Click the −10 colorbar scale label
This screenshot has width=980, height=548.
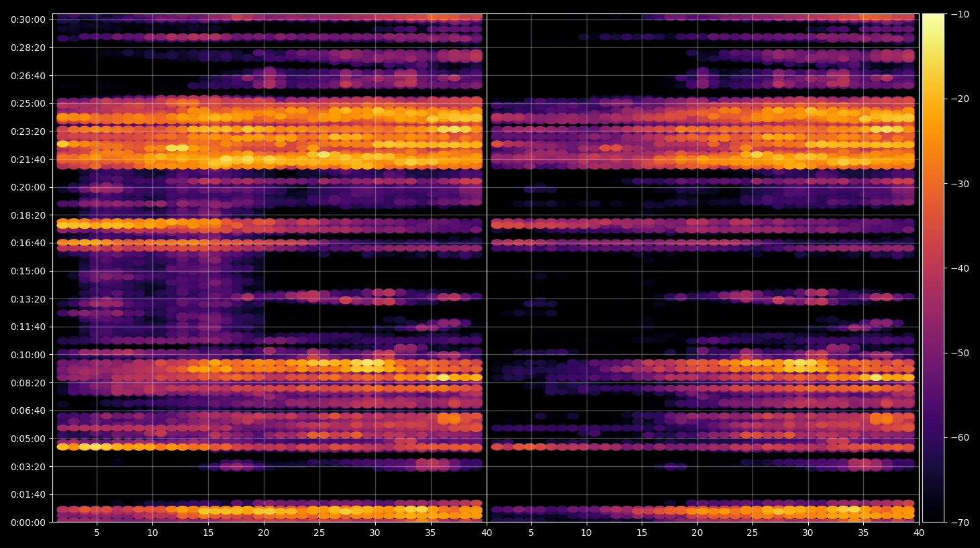click(x=960, y=14)
